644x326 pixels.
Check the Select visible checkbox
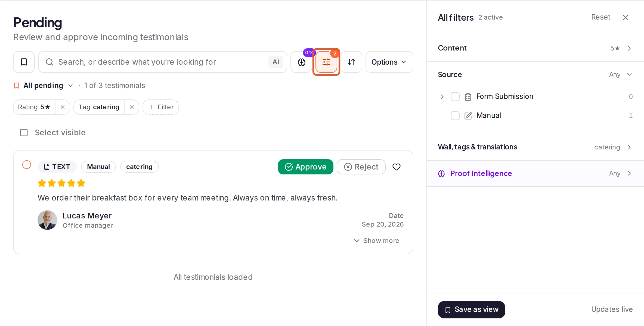pyautogui.click(x=24, y=133)
